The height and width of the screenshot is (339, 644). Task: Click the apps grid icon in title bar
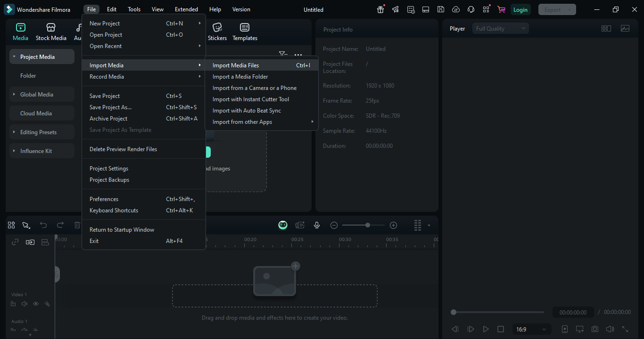tap(486, 9)
